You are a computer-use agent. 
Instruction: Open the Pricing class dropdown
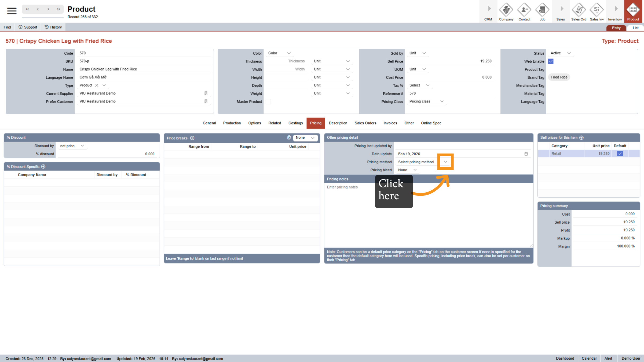click(442, 101)
